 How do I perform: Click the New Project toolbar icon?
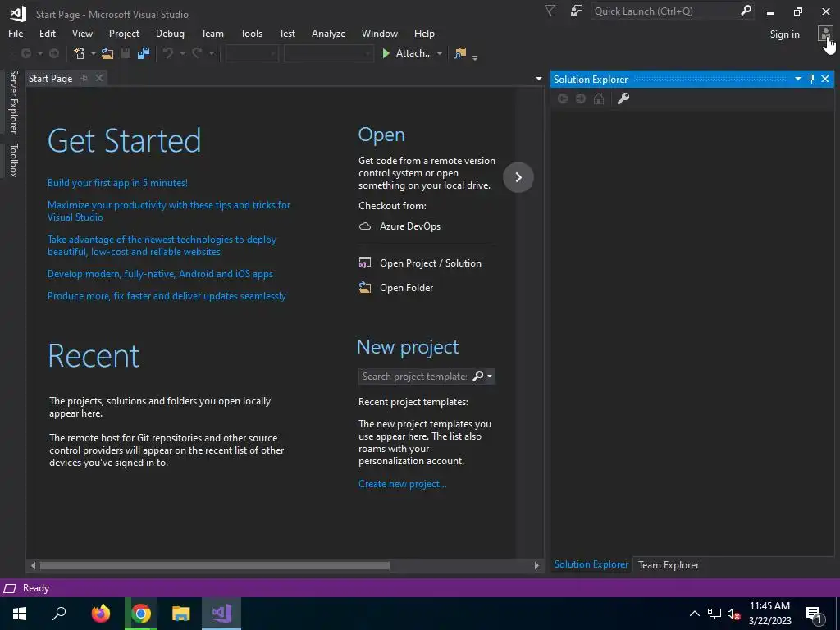(x=80, y=53)
